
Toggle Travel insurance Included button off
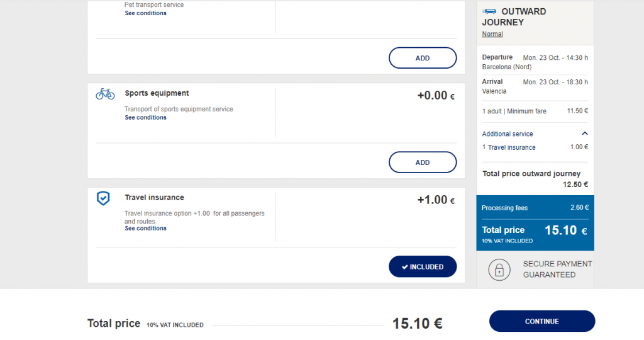coord(423,266)
